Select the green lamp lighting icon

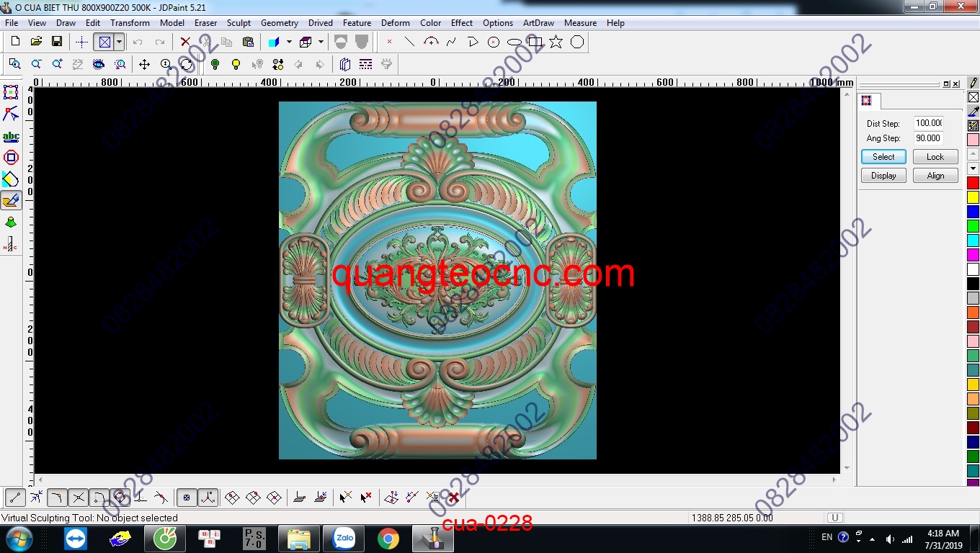215,63
